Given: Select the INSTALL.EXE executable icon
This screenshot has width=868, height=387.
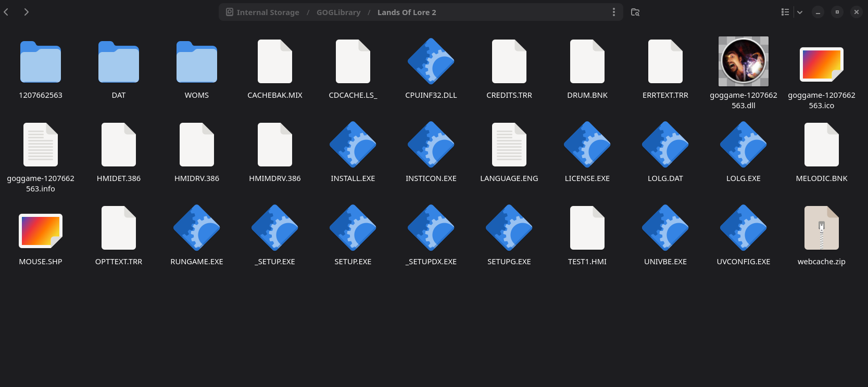Looking at the screenshot, I should pos(353,145).
